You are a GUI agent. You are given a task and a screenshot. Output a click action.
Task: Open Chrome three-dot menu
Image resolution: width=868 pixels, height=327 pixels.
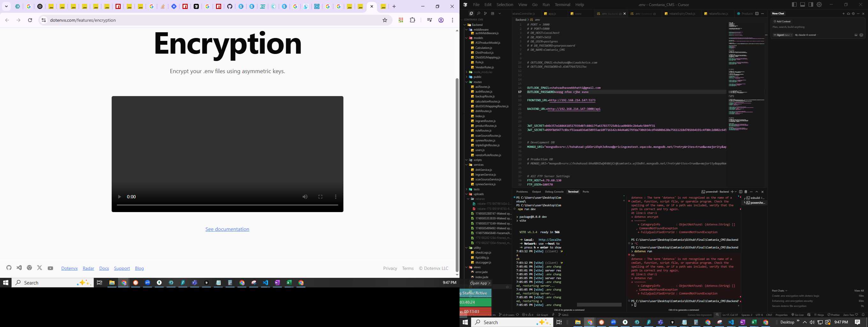tap(453, 20)
